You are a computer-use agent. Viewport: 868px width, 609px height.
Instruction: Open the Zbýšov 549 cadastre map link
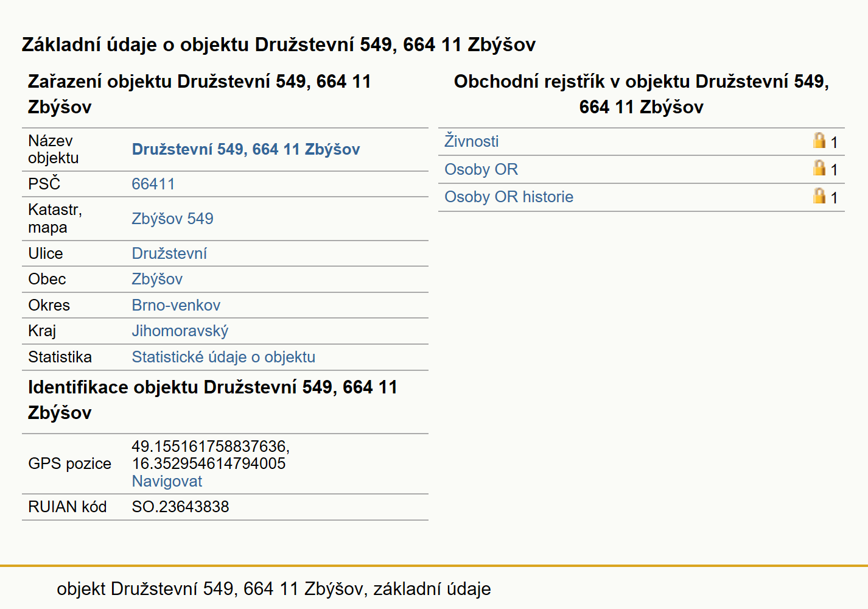pyautogui.click(x=173, y=219)
